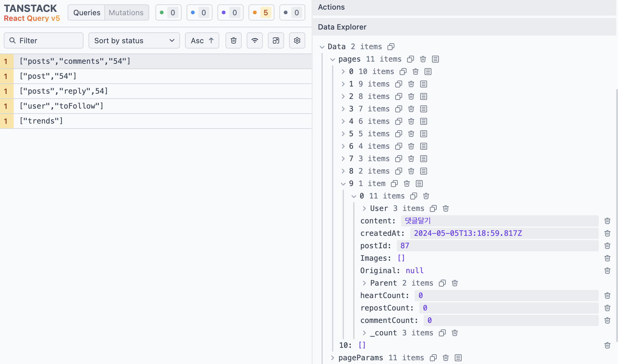Collapse pages item 9 with 1 item
618x364 pixels.
[343, 184]
